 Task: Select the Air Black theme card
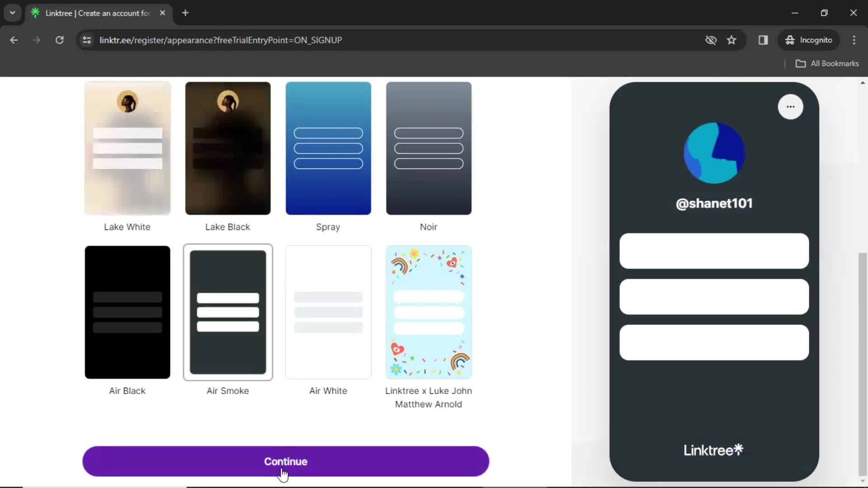click(127, 312)
